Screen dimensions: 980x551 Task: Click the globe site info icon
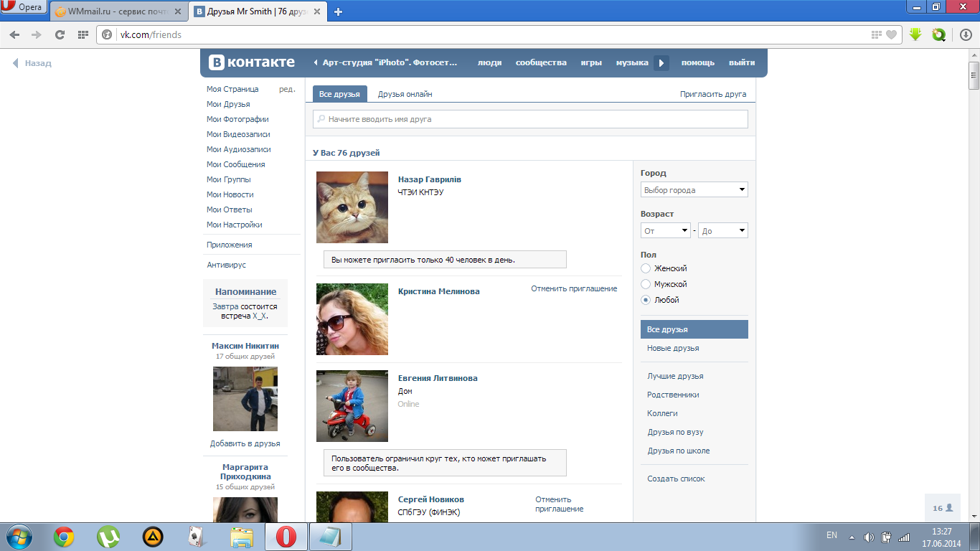coord(108,34)
